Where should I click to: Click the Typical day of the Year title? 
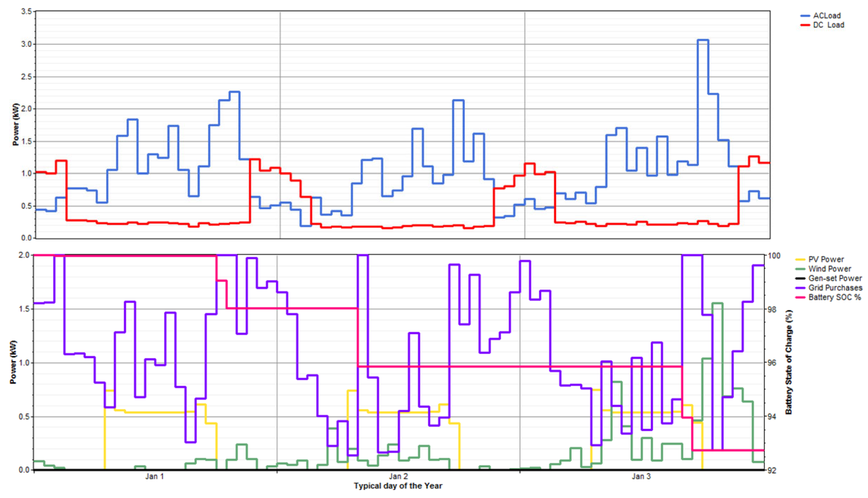point(398,486)
